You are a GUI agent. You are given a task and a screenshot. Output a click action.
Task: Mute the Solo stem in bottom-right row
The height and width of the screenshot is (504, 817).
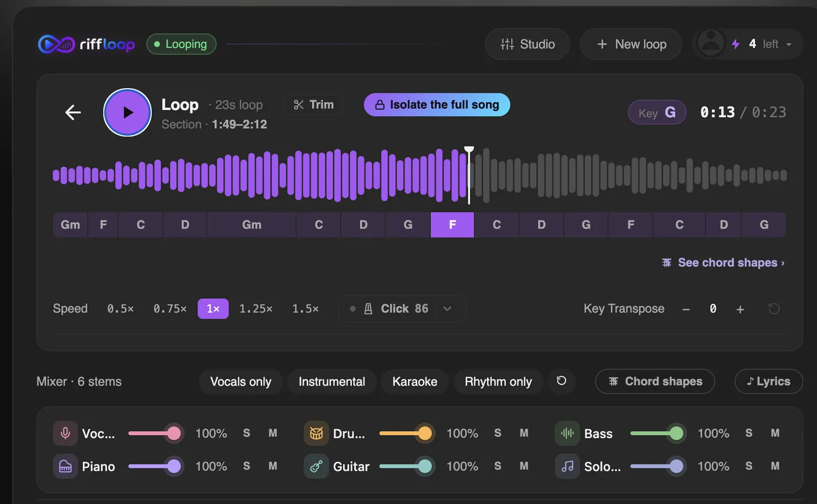click(x=775, y=466)
